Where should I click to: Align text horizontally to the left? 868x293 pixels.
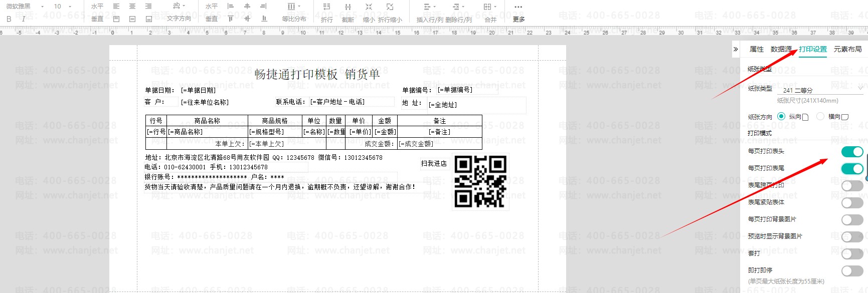tap(116, 6)
